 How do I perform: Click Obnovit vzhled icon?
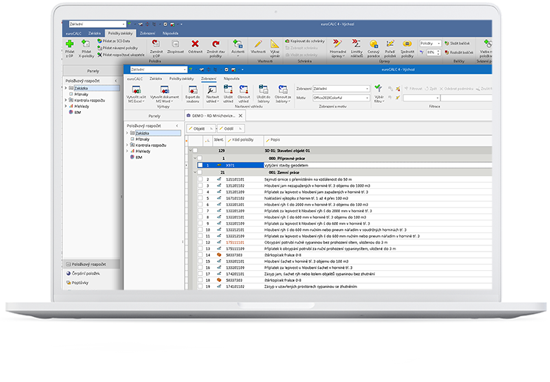[x=243, y=89]
